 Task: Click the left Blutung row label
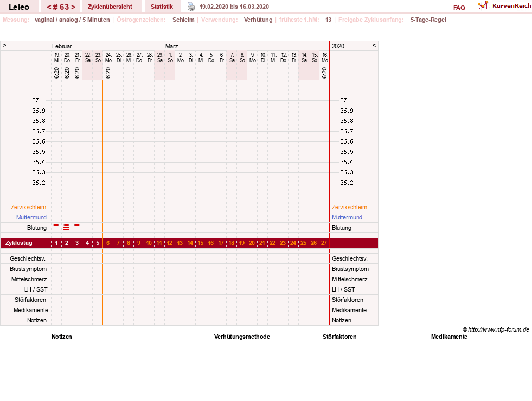pyautogui.click(x=37, y=228)
